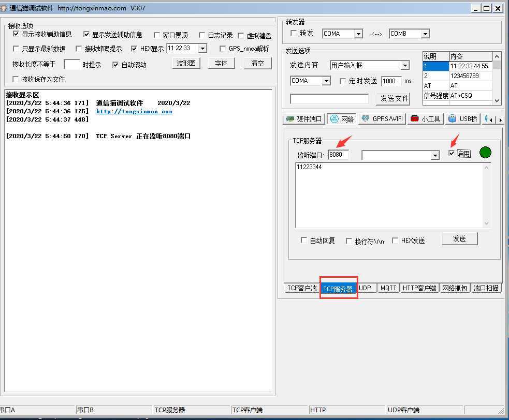The height and width of the screenshot is (420, 509).
Task: Switch to the 网络抓包 bottom tab
Action: (455, 288)
